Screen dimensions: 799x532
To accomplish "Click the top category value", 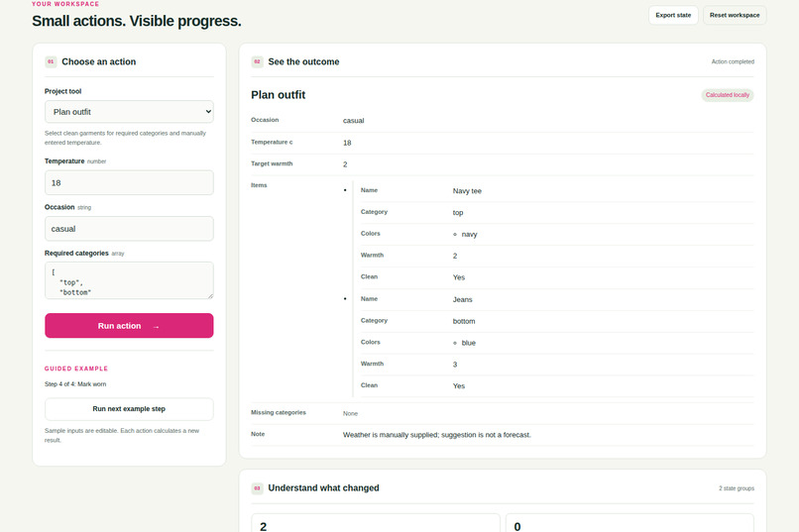I will coord(458,213).
